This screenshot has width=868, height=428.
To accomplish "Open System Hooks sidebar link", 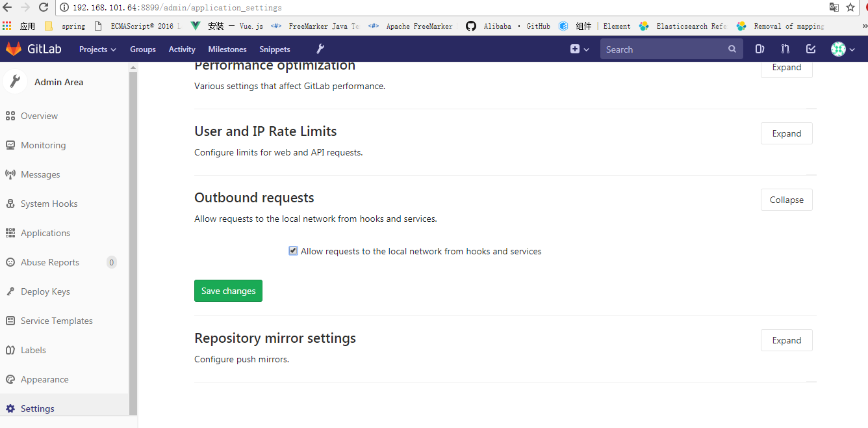I will tap(49, 204).
